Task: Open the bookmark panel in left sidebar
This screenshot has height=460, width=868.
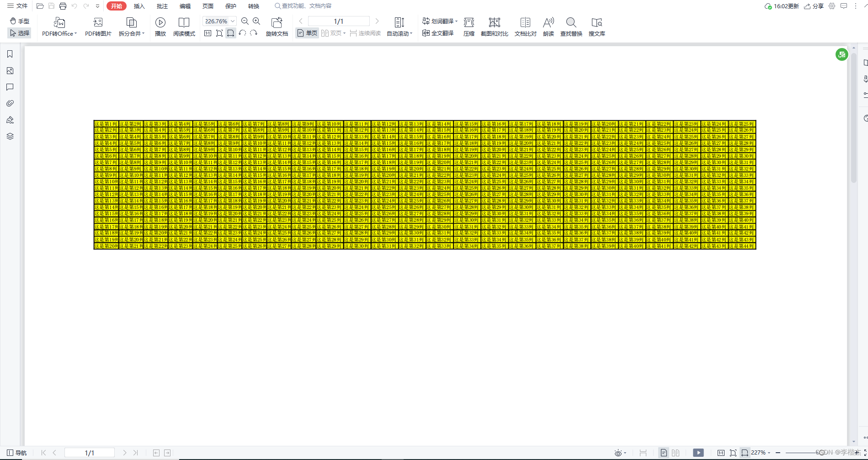Action: pyautogui.click(x=10, y=54)
